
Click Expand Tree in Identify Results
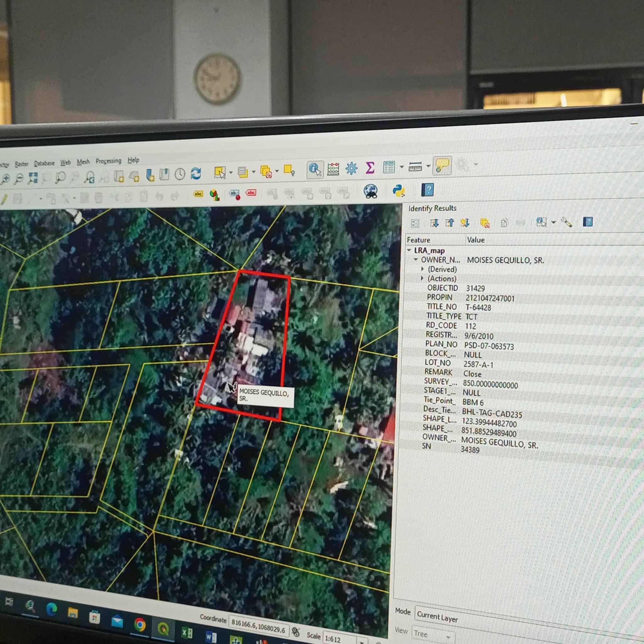(434, 223)
